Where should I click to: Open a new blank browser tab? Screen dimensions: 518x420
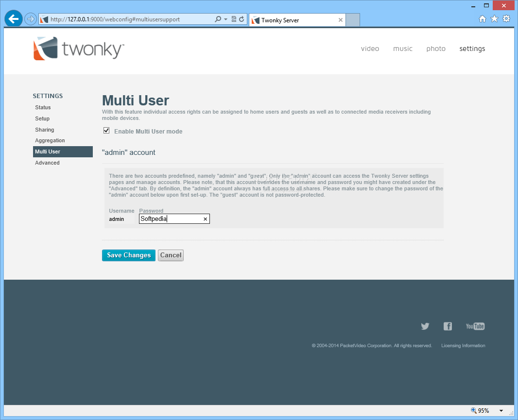(353, 20)
